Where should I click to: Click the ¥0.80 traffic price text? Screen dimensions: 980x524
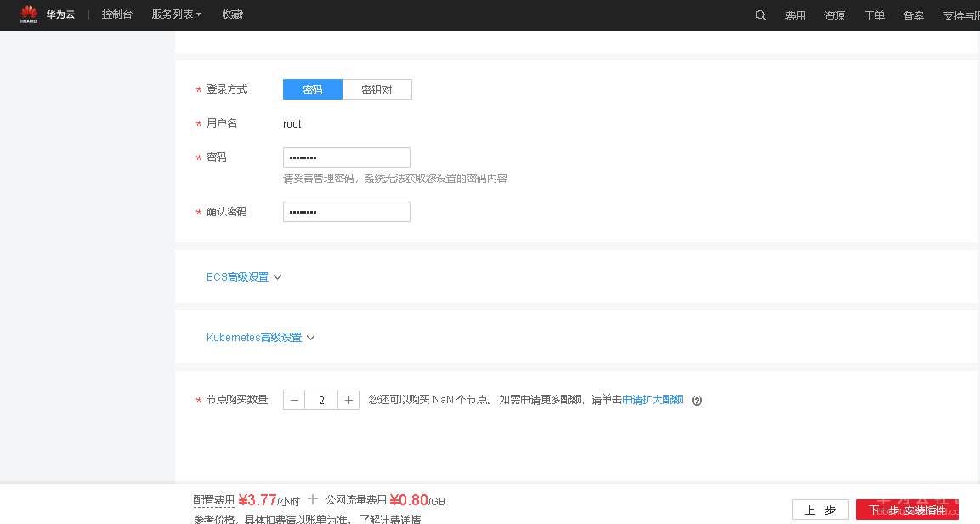(409, 500)
